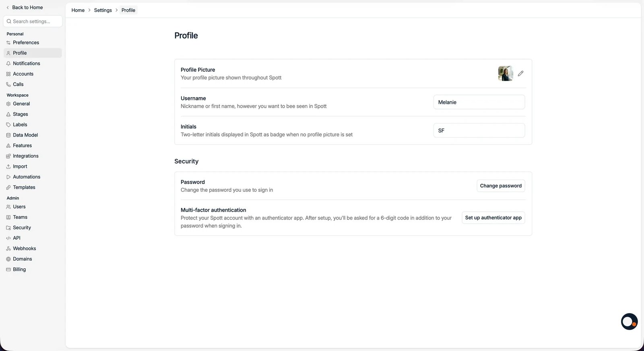The image size is (644, 351).
Task: Click the Security lock-folder icon in the sidebar
Action: tap(8, 228)
